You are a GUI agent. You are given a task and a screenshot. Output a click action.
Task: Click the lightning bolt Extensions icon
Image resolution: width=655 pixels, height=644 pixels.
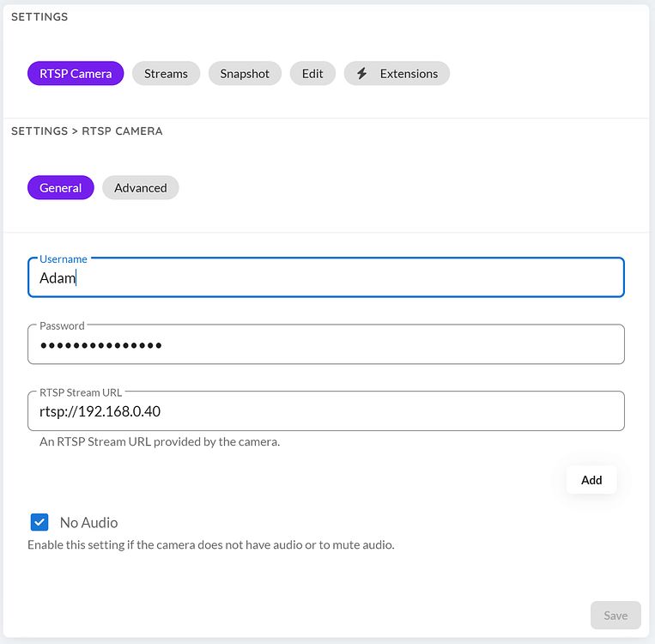(361, 74)
